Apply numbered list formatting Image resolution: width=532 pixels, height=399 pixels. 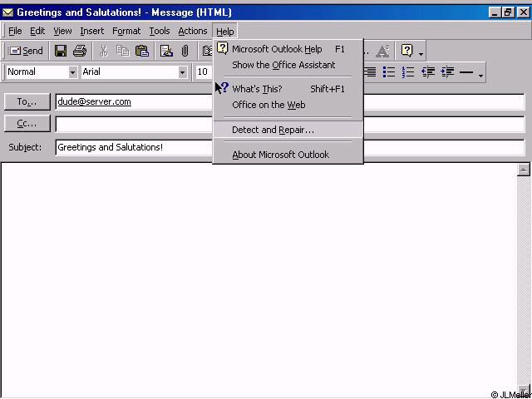(408, 72)
